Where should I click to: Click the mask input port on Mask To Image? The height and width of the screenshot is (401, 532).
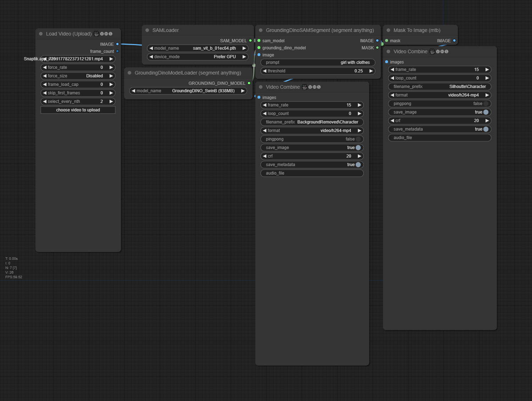tap(387, 41)
